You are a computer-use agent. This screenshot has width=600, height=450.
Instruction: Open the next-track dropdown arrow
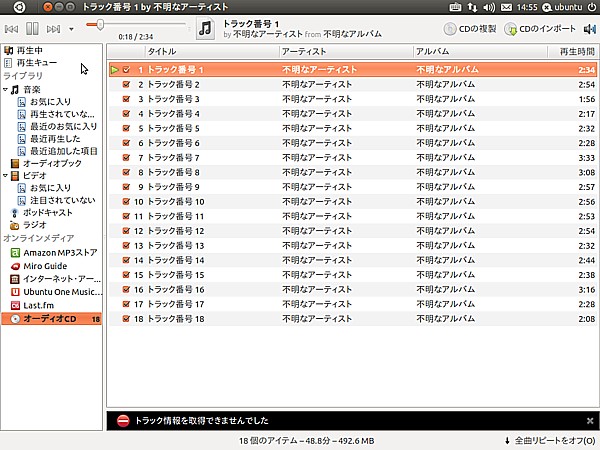71,29
